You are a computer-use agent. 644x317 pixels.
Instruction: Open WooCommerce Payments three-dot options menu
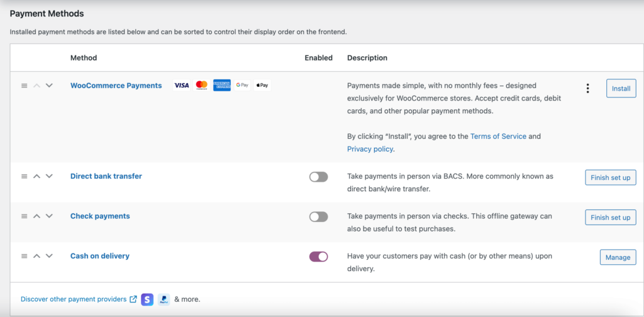click(587, 89)
